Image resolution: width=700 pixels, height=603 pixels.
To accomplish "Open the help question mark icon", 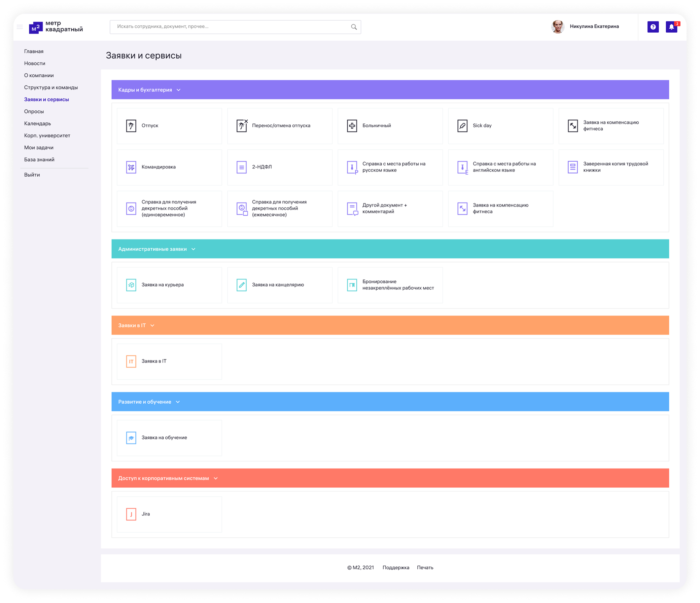I will pos(653,27).
